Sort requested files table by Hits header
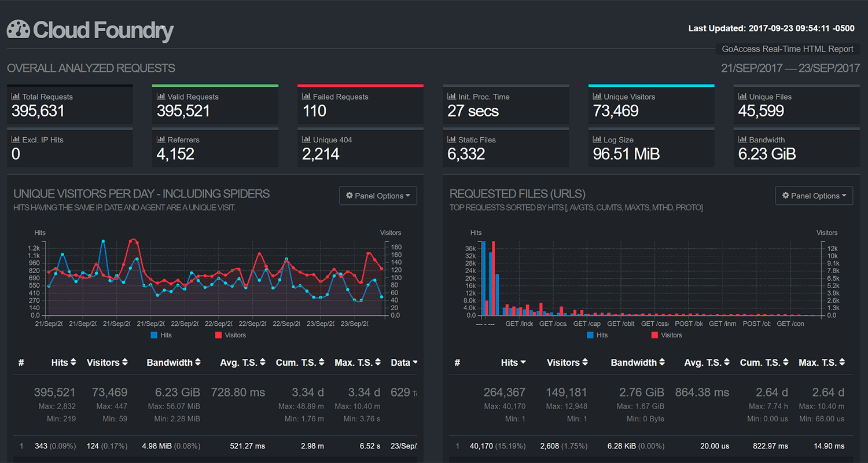Image resolution: width=868 pixels, height=463 pixels. (x=513, y=362)
